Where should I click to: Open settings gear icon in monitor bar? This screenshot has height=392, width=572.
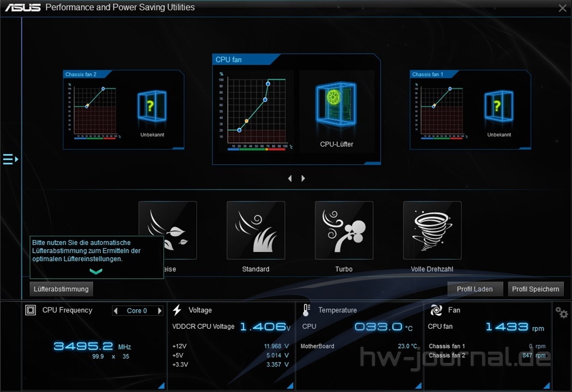(x=562, y=313)
